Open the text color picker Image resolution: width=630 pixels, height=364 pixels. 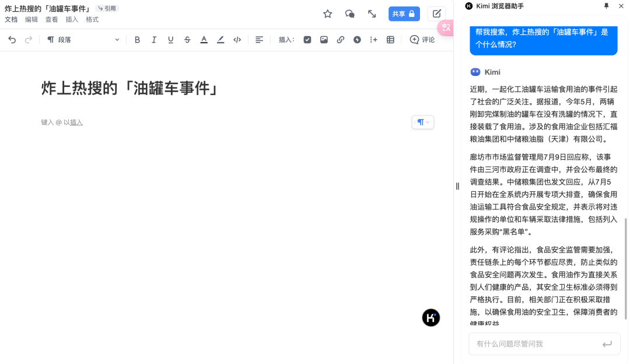coord(204,40)
